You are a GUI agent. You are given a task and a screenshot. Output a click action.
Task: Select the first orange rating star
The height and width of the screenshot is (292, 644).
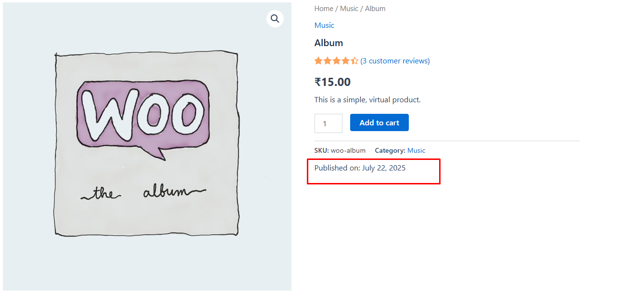click(318, 61)
